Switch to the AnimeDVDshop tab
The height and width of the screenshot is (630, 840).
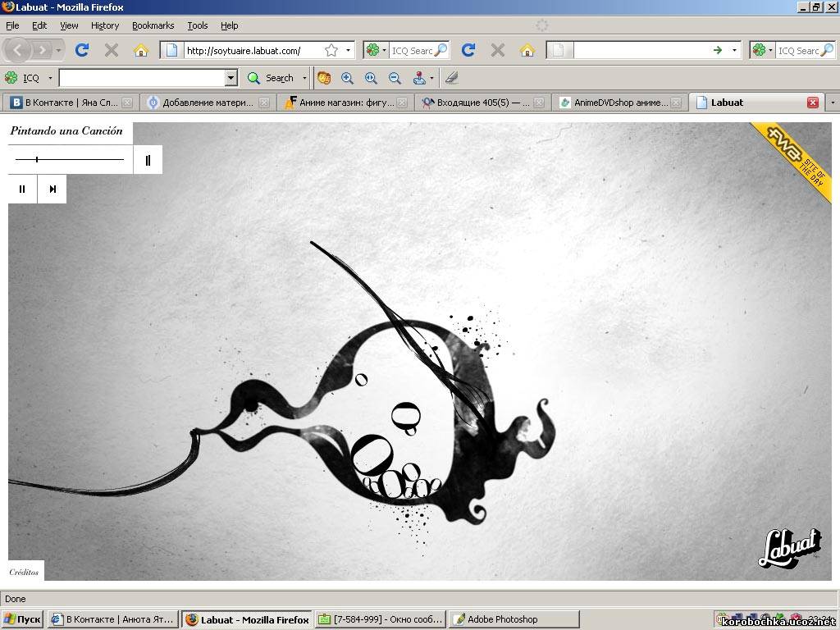pos(620,103)
